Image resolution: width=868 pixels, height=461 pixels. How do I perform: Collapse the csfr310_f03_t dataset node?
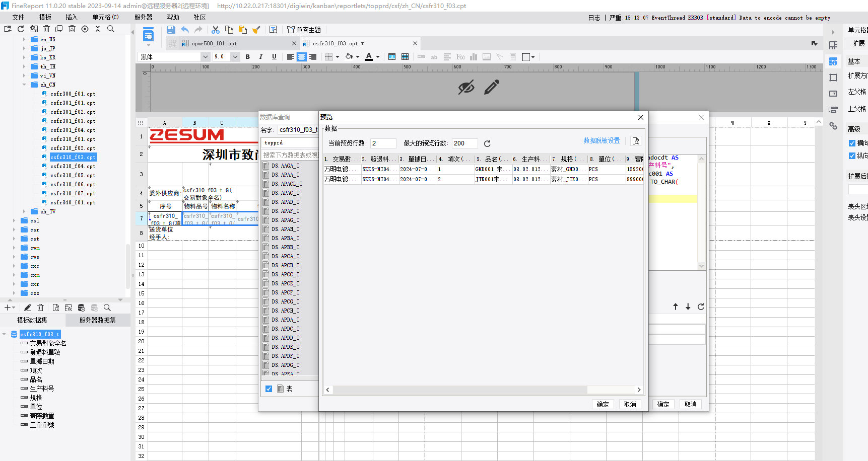pyautogui.click(x=4, y=334)
